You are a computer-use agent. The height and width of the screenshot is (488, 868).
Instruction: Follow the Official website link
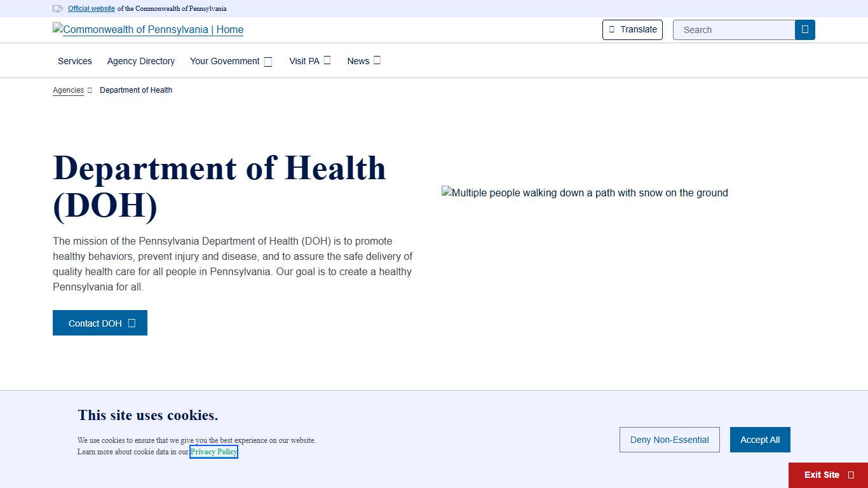click(91, 8)
